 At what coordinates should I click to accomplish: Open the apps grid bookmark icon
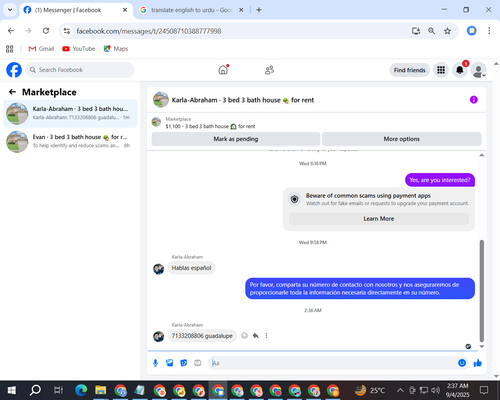click(x=10, y=49)
